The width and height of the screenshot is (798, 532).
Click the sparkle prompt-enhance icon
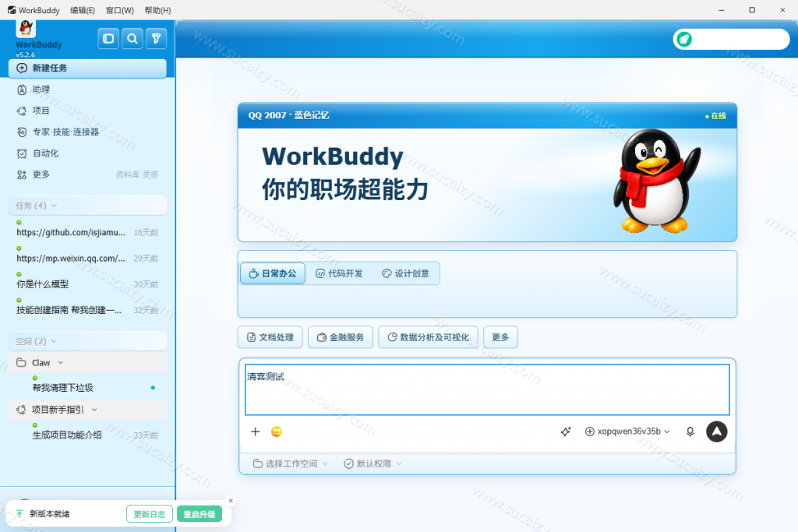(x=566, y=432)
